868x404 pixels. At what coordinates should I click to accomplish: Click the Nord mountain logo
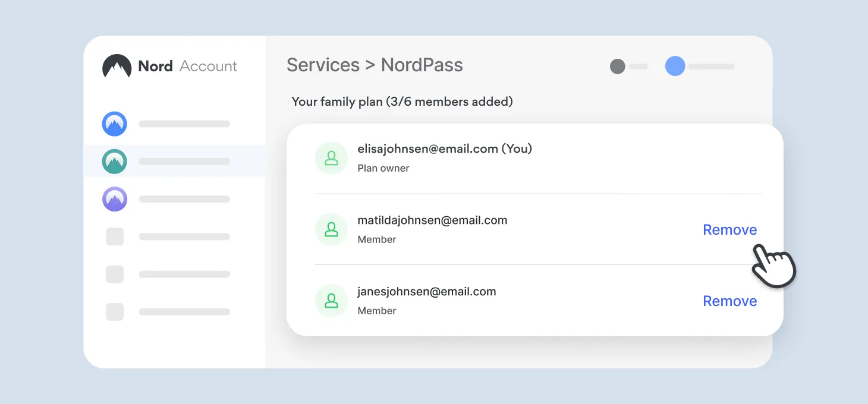(117, 66)
